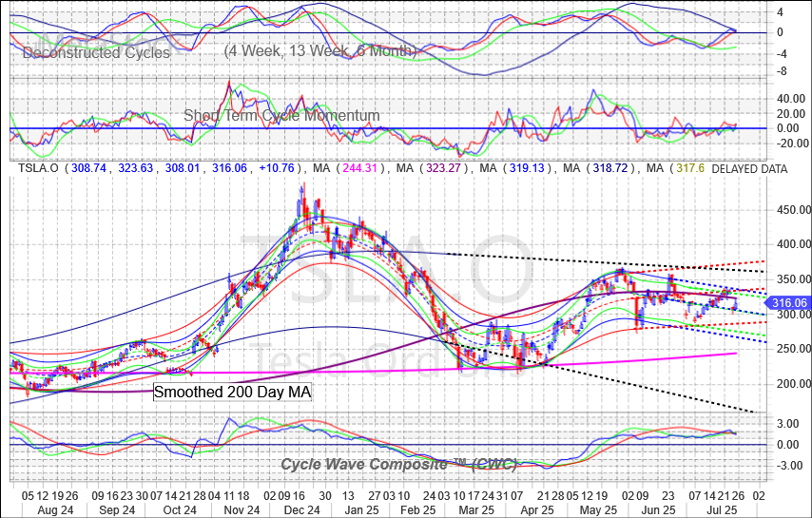Click the Oct 24 month label
Screen dimensions: 812x518
point(179,509)
